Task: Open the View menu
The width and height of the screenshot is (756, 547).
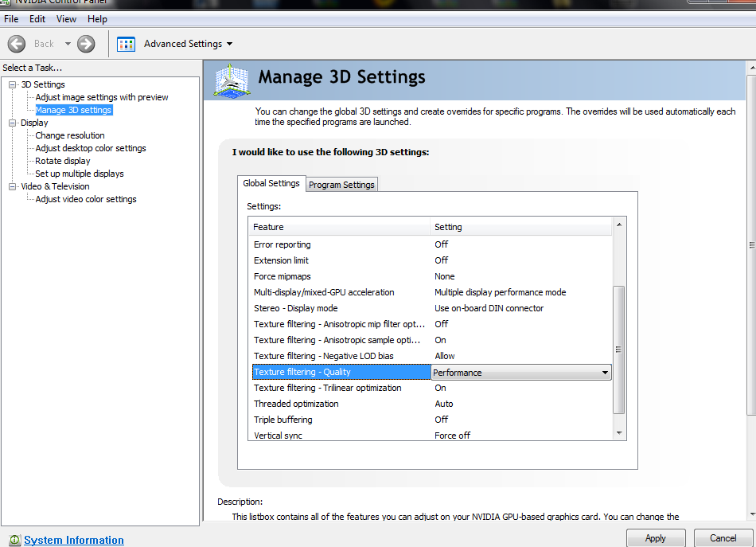Action: point(66,19)
